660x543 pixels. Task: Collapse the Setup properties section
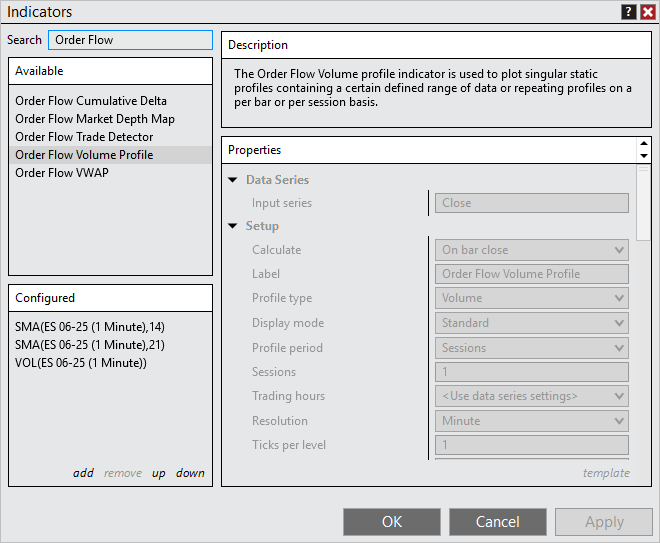(x=233, y=226)
